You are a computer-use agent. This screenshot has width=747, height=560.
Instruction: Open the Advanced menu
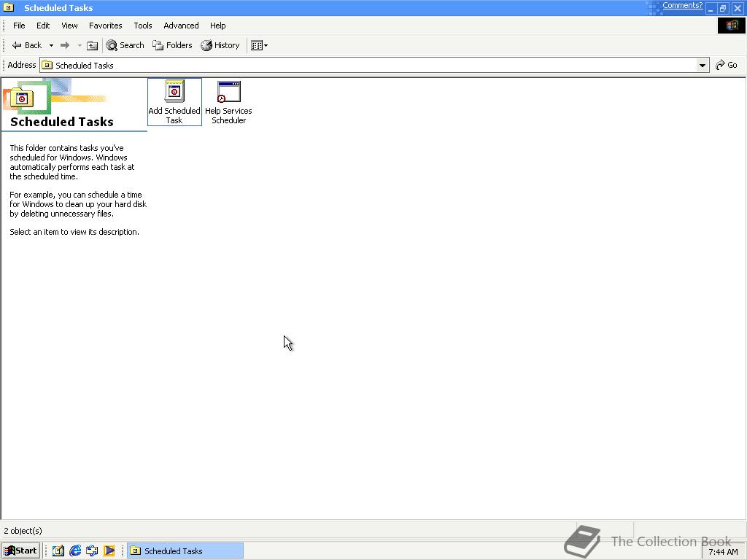point(181,26)
